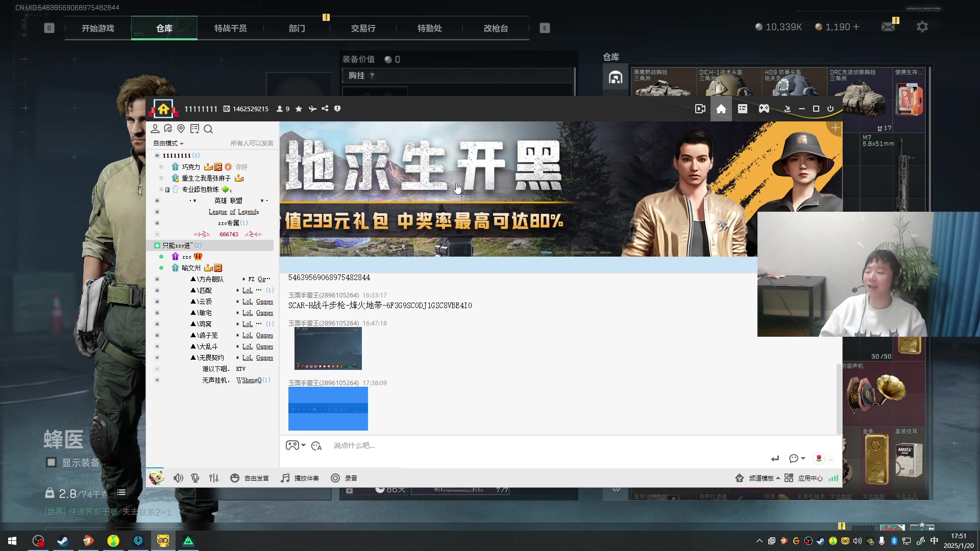
Task: Favorite channel with the star icon
Action: [299, 109]
